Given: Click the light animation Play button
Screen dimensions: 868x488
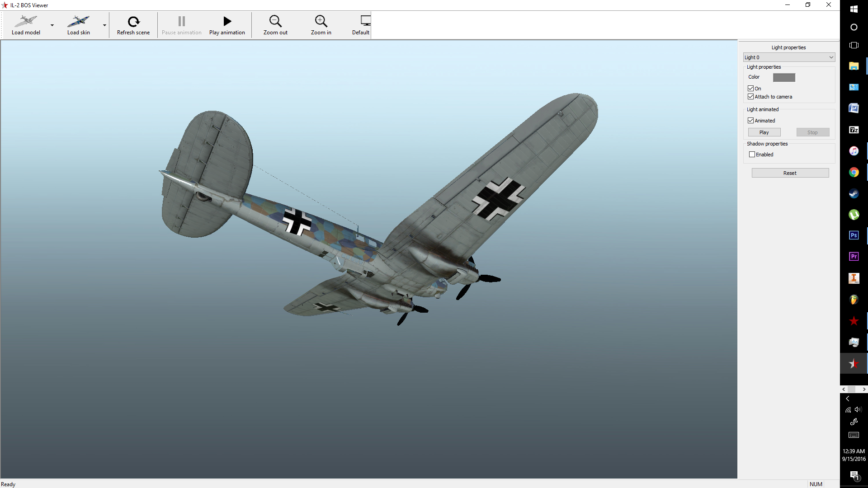Looking at the screenshot, I should coord(764,132).
